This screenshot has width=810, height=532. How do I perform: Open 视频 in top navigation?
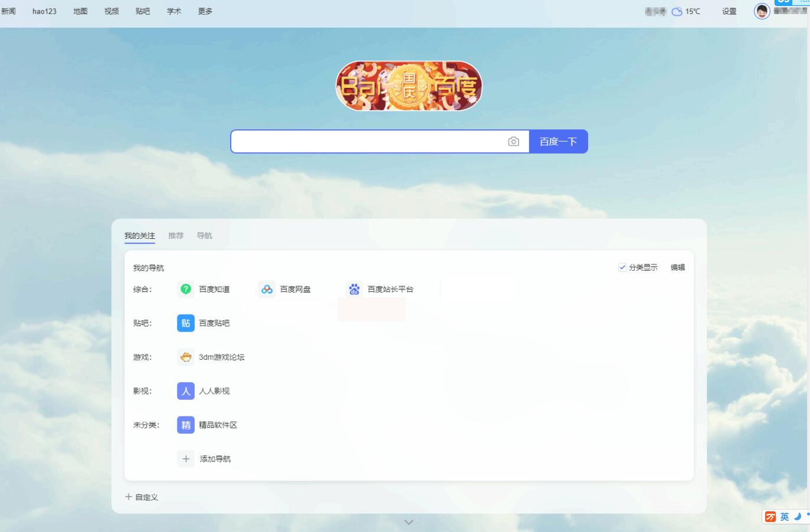[x=112, y=11]
